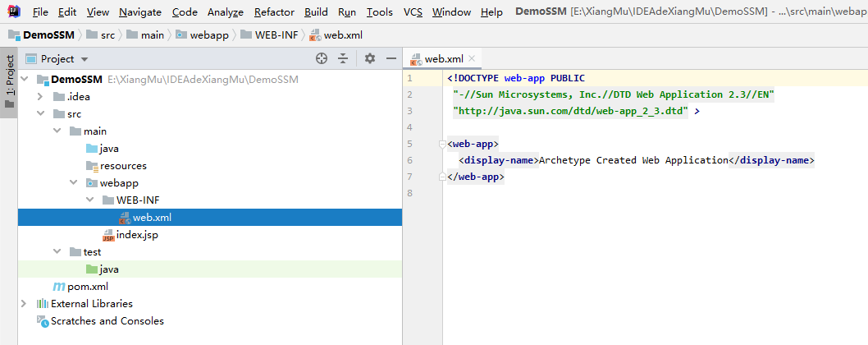Click the IntelliJ IDEA application logo icon
Screen dimensions: 868x345
pyautogui.click(x=15, y=11)
